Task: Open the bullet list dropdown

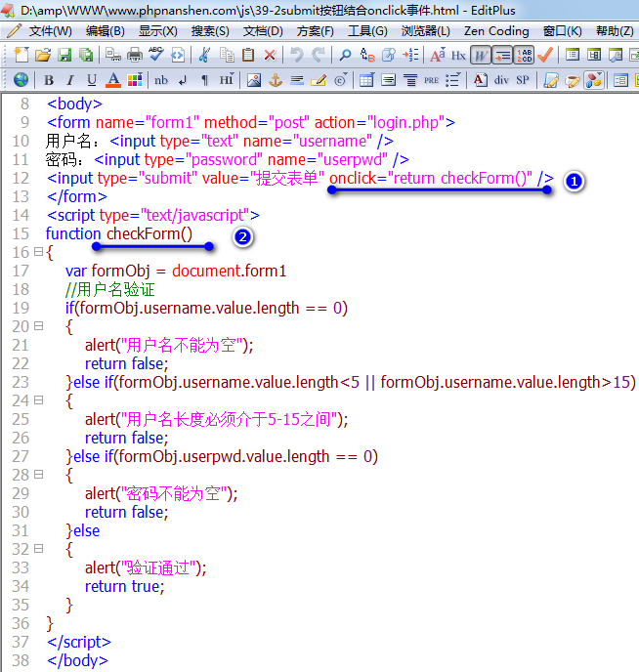Action: (x=452, y=80)
